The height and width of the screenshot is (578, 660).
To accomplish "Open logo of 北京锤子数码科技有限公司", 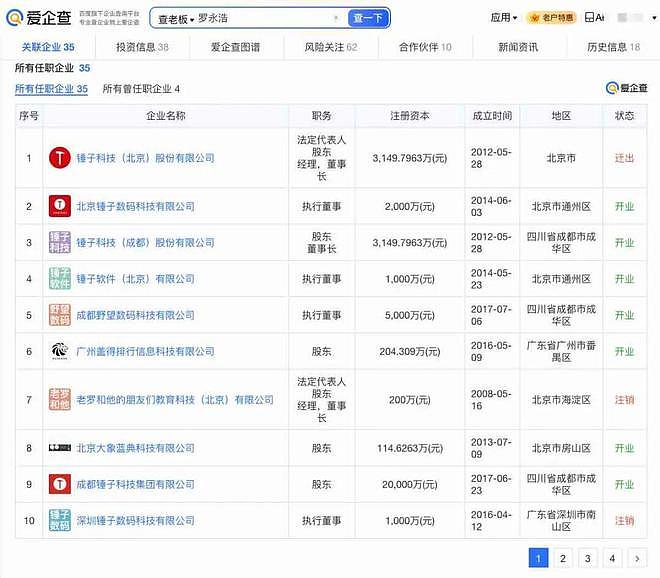I will point(60,206).
